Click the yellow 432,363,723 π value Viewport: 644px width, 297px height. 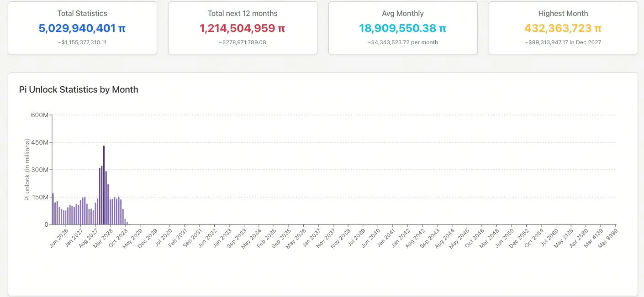(x=563, y=28)
